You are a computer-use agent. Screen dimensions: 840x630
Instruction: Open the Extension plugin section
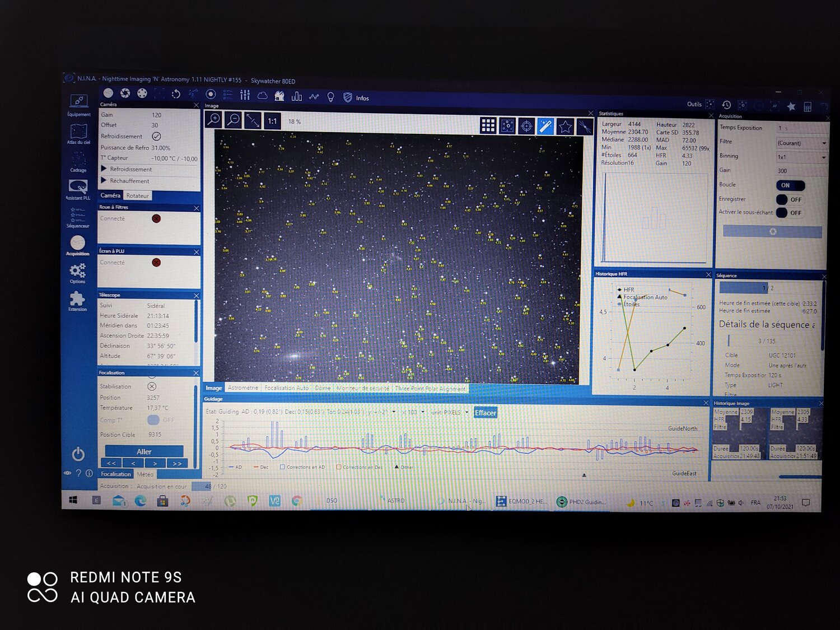click(78, 301)
